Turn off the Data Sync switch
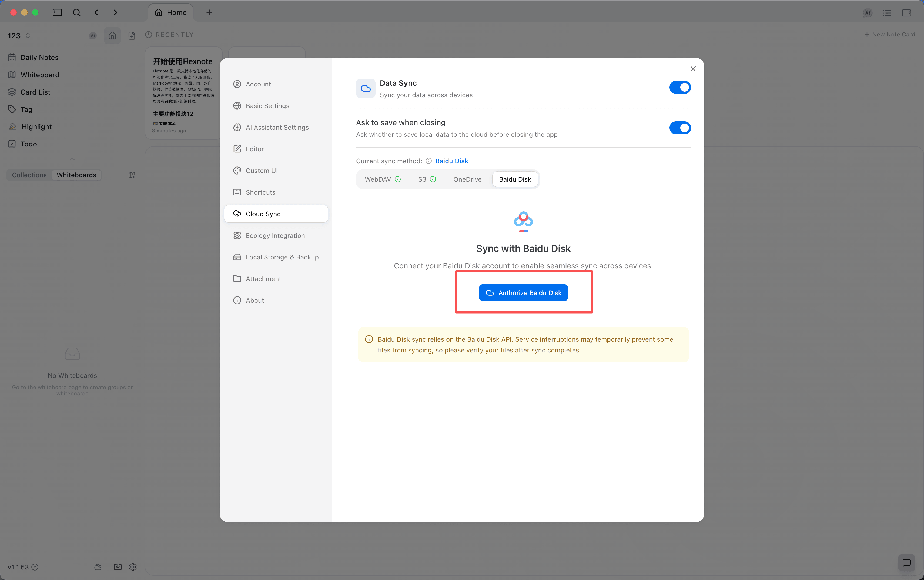This screenshot has height=580, width=924. coord(680,88)
